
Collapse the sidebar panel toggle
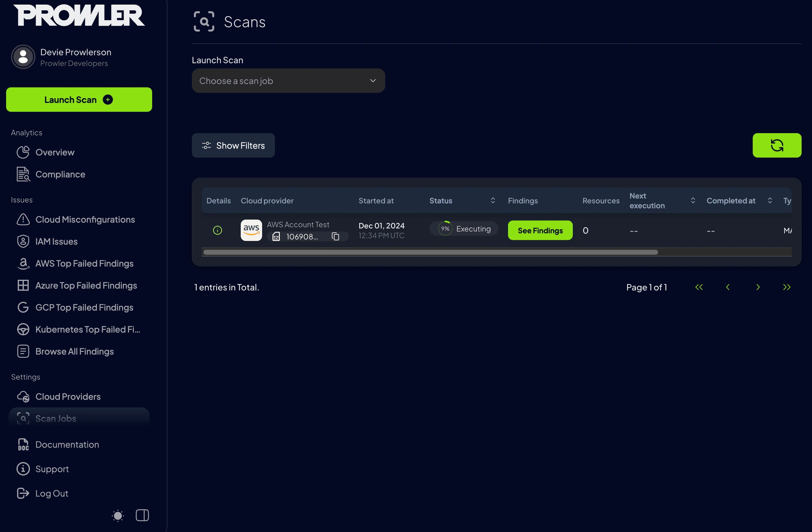[x=142, y=515]
